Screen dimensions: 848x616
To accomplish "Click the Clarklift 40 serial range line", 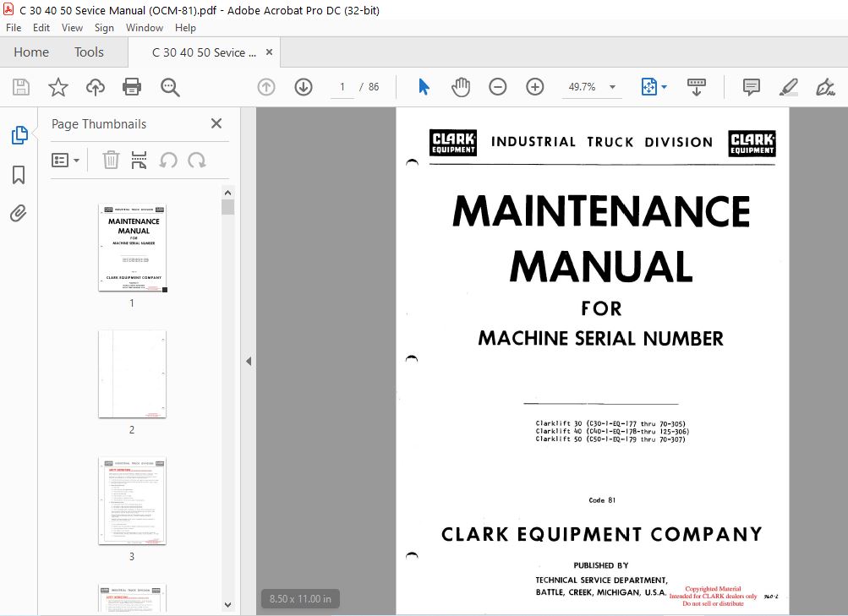I will [x=612, y=431].
